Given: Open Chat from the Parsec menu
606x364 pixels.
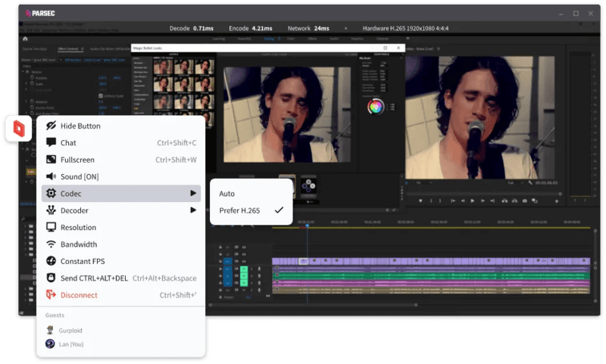Looking at the screenshot, I should (x=121, y=143).
